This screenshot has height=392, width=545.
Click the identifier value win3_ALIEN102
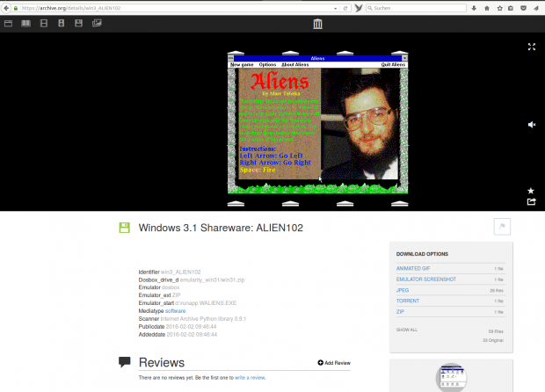coord(181,272)
